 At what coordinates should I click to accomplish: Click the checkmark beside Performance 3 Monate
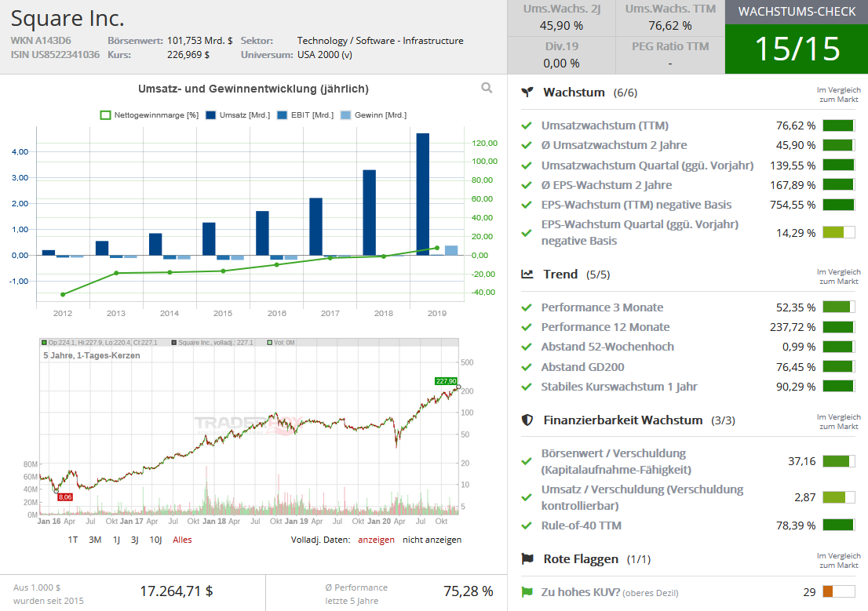pyautogui.click(x=527, y=307)
